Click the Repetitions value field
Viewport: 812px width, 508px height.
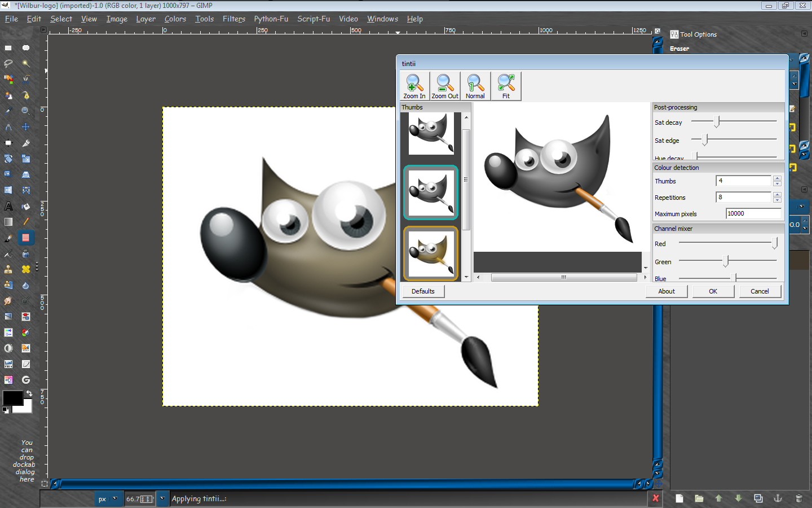(x=743, y=197)
